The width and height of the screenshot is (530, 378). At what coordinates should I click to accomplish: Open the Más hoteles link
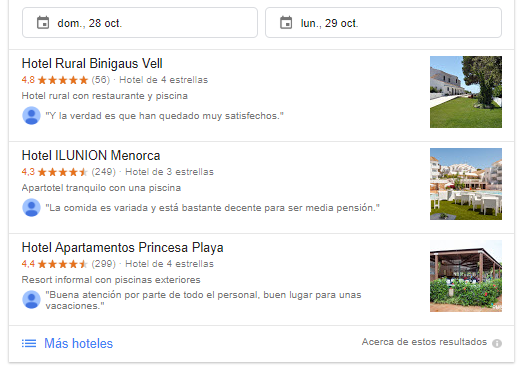(x=78, y=344)
